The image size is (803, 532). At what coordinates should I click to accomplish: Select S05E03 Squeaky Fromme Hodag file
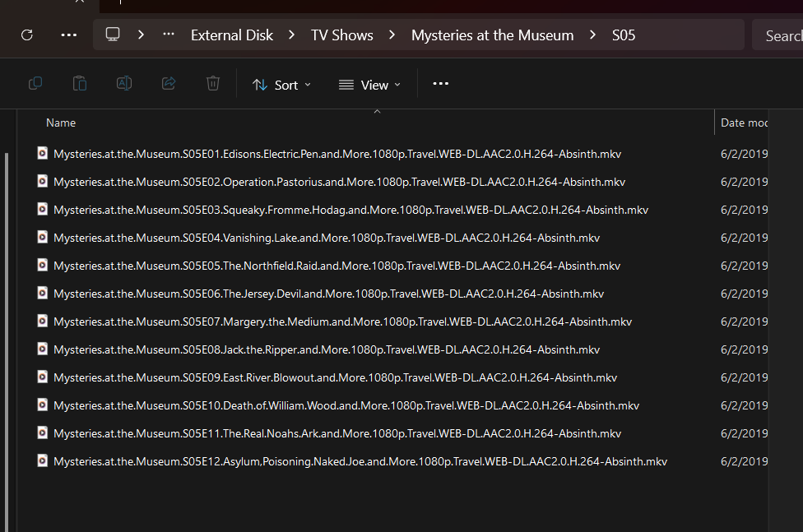click(350, 210)
